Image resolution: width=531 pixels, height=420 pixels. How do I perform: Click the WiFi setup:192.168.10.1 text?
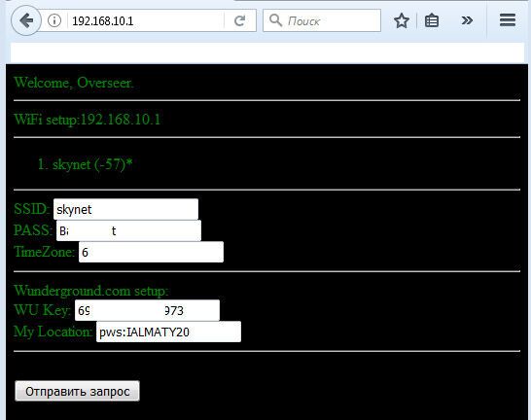[x=88, y=120]
